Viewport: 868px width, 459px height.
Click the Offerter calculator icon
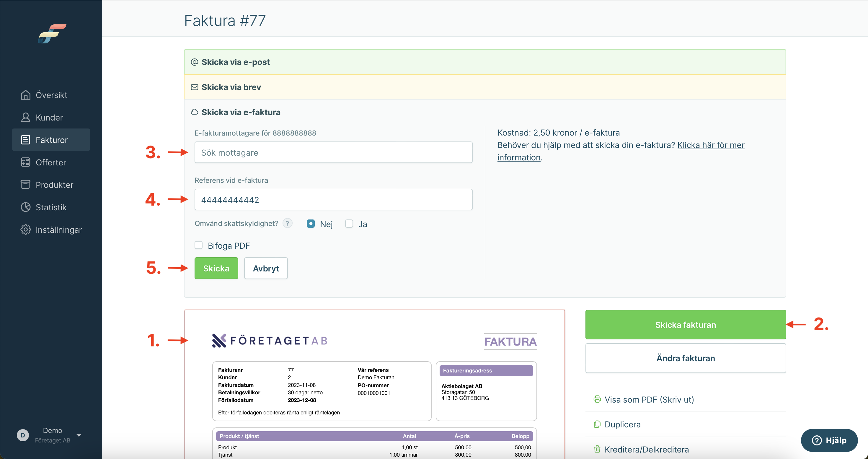click(x=26, y=162)
